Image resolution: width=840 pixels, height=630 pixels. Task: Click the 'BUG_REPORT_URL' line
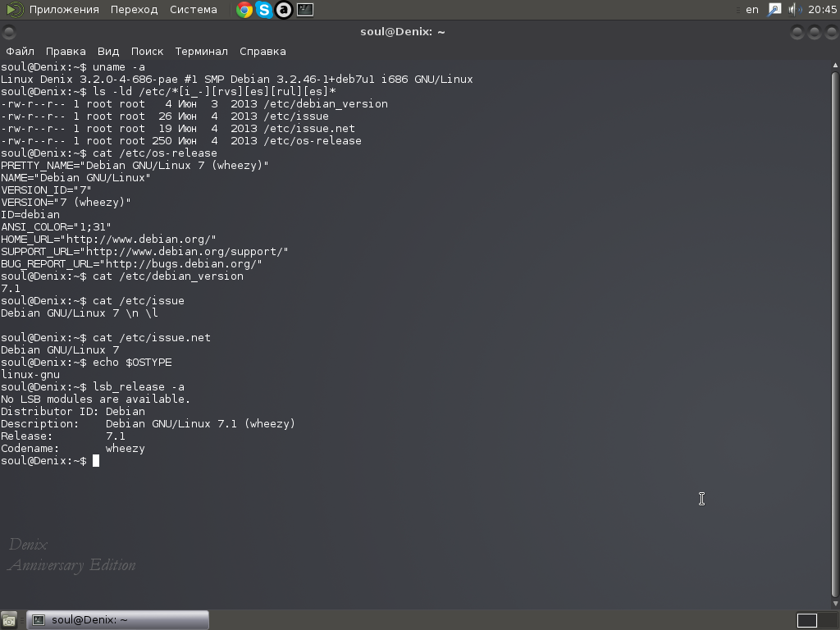coord(131,264)
